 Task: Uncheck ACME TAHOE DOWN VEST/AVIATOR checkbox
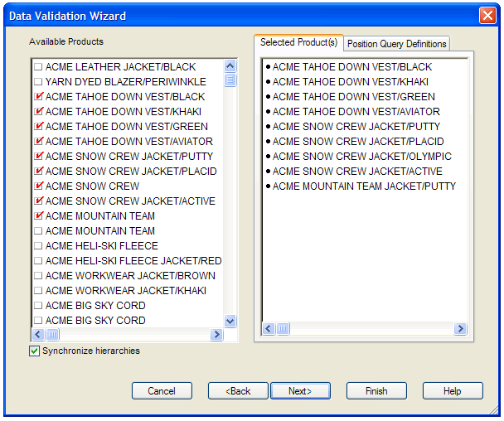[38, 141]
